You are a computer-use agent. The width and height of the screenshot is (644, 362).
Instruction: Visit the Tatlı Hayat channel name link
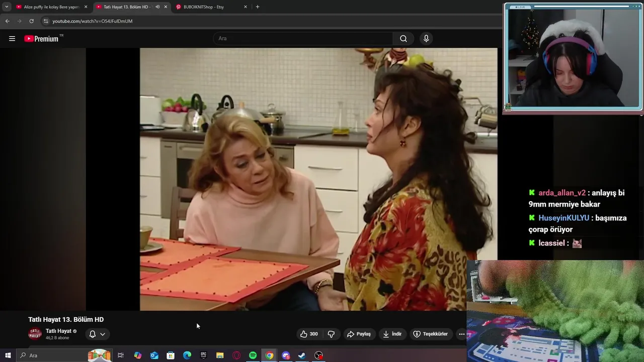(x=58, y=331)
